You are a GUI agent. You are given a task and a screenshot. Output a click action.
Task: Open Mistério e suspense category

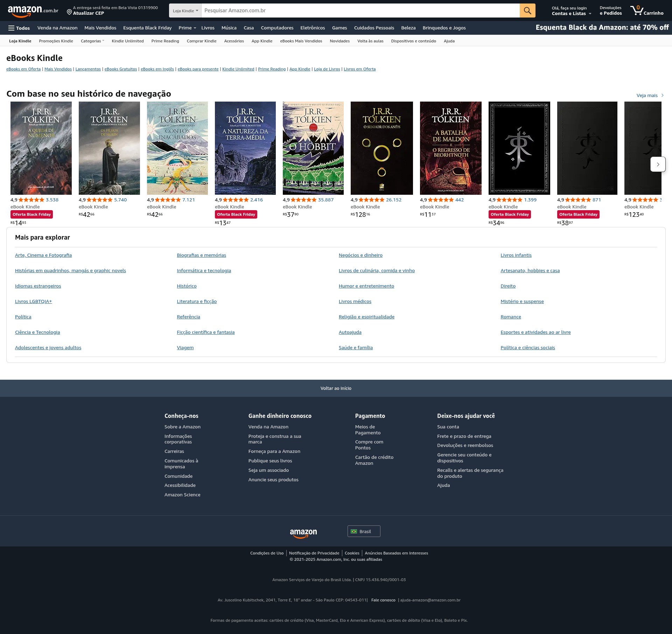[522, 301]
